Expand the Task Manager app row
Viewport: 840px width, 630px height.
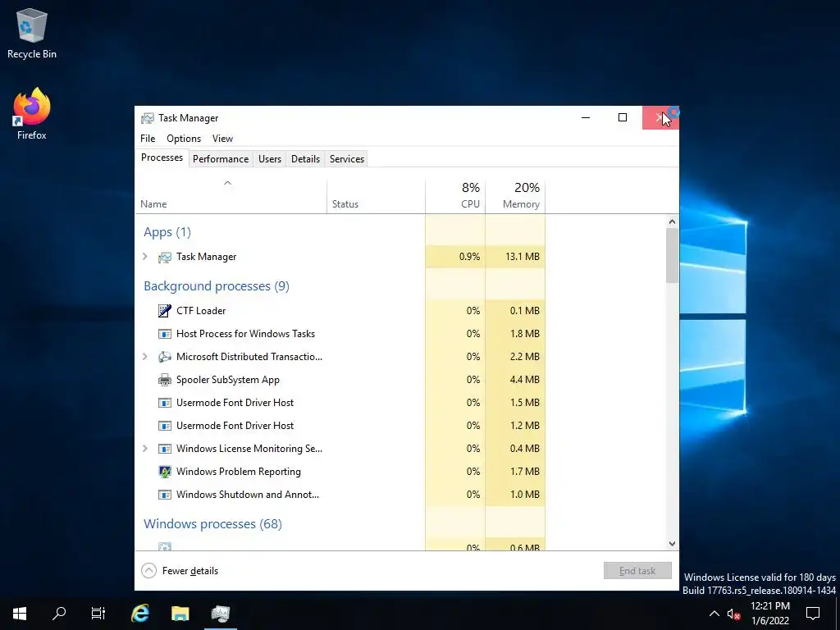click(145, 257)
